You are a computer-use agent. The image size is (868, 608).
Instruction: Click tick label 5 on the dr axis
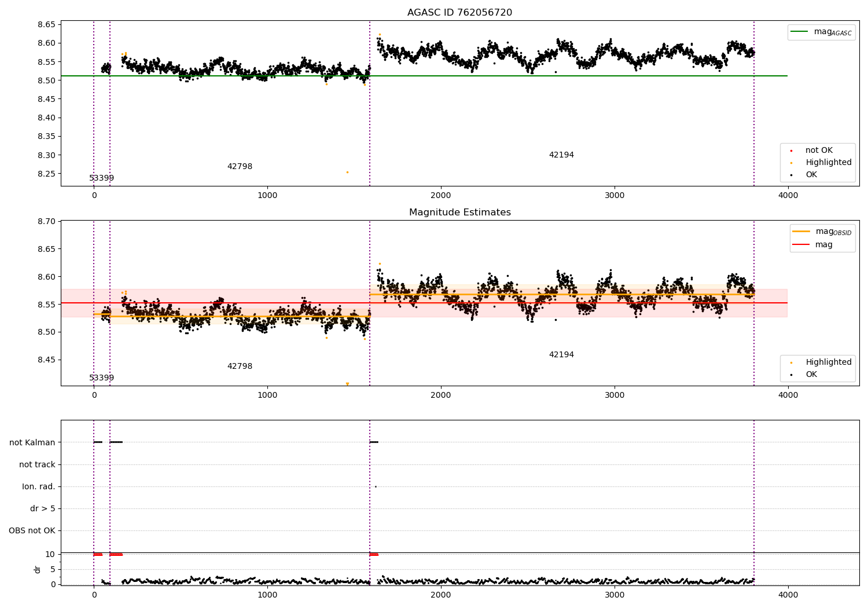(53, 569)
